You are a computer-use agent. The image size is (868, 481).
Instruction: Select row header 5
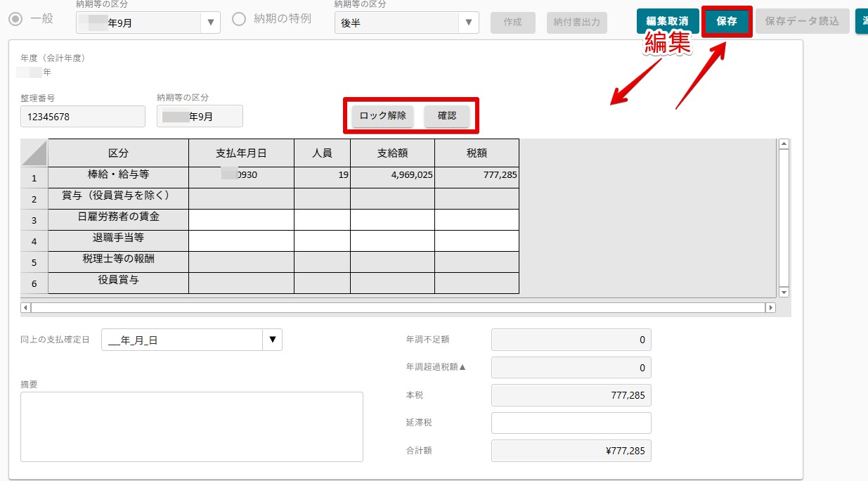tap(34, 262)
